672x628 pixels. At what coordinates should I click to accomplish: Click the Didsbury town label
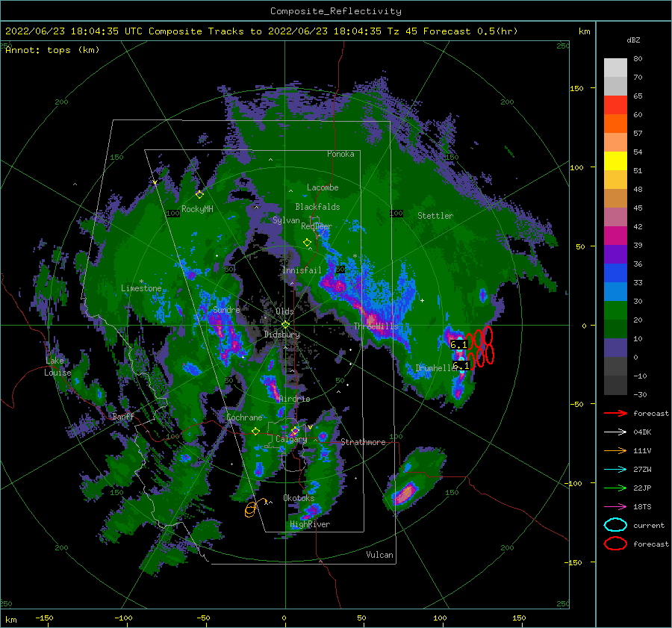(282, 335)
